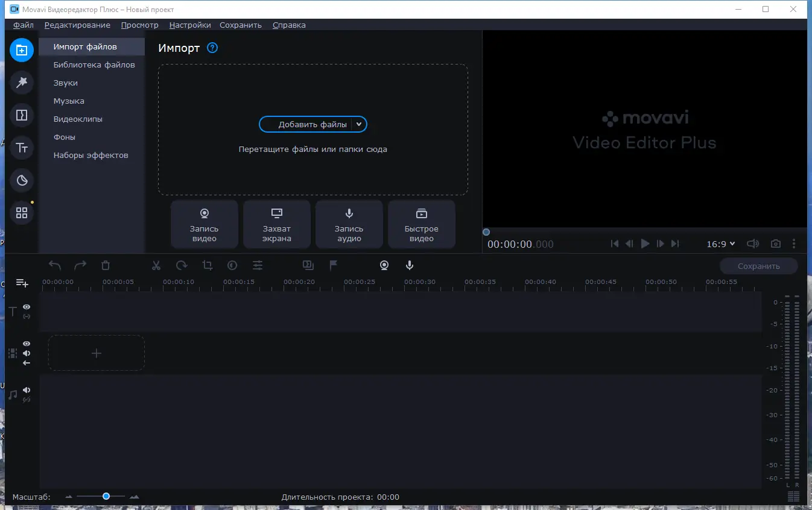812x510 pixels.
Task: Open clip properties sliders icon
Action: (x=258, y=265)
